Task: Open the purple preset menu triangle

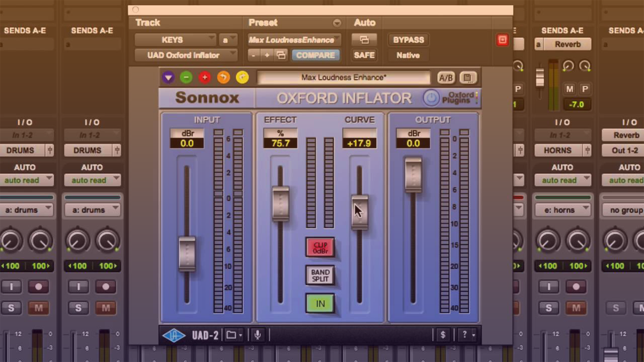Action: [x=169, y=78]
